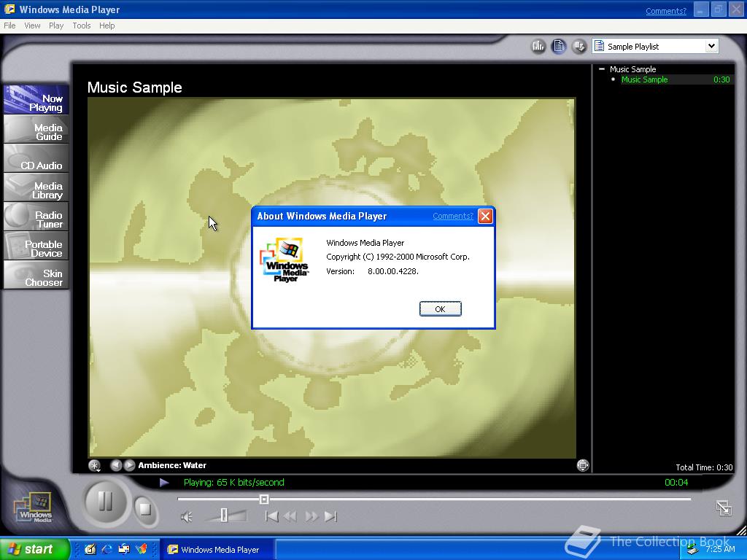The image size is (747, 560).
Task: Click the seek bar position thumb
Action: click(x=264, y=499)
